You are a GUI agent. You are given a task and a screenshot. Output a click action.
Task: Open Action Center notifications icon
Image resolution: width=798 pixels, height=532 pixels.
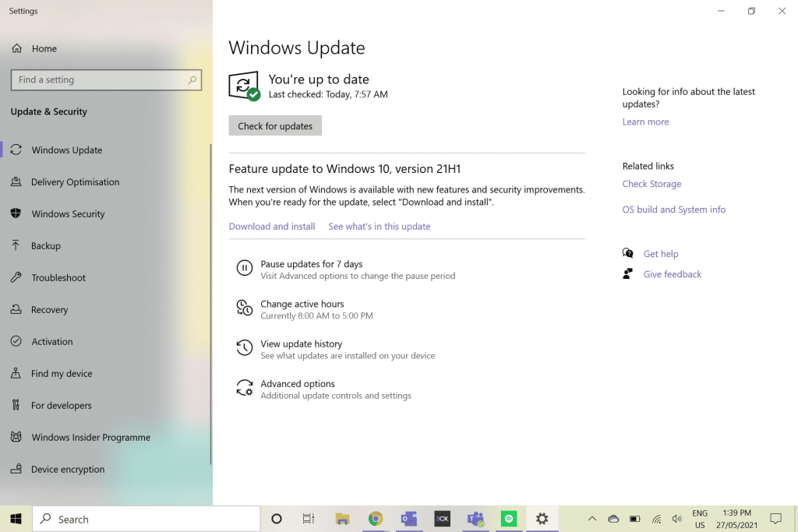coord(775,519)
